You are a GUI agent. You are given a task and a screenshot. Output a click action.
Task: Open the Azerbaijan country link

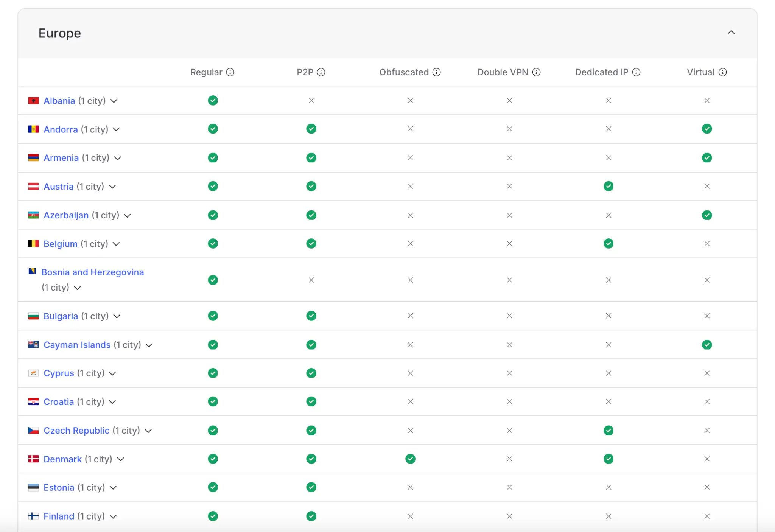pyautogui.click(x=66, y=215)
